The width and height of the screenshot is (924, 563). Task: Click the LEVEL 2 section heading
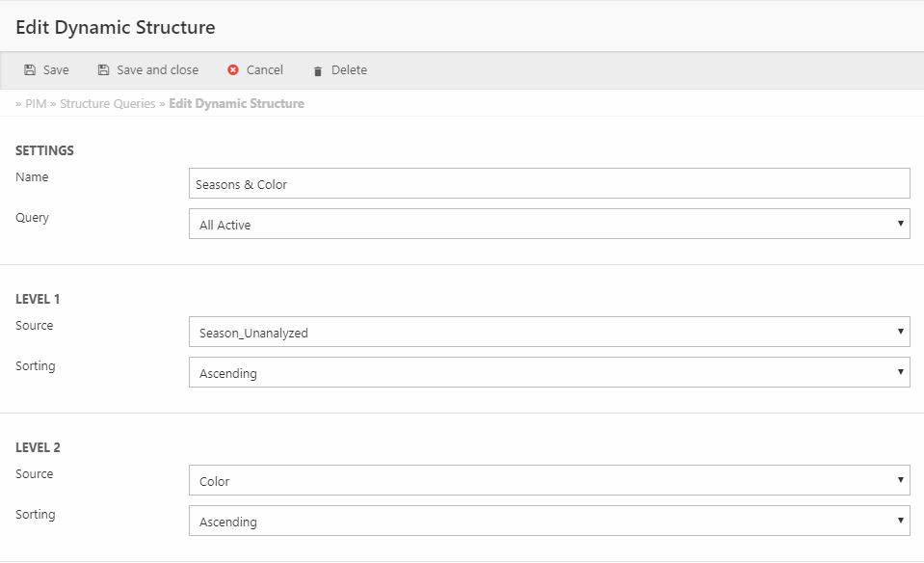pos(39,447)
